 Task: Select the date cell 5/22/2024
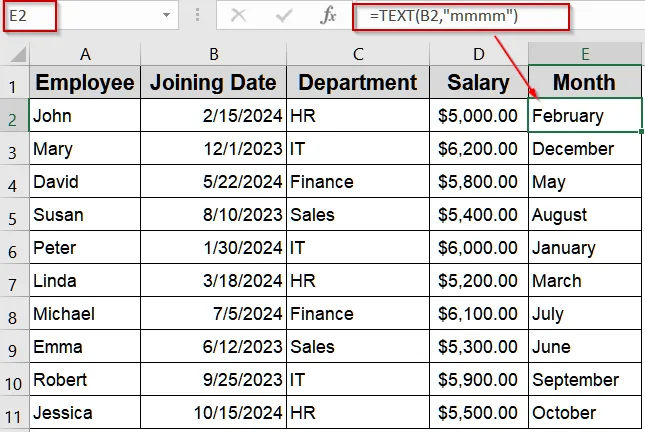pos(213,181)
